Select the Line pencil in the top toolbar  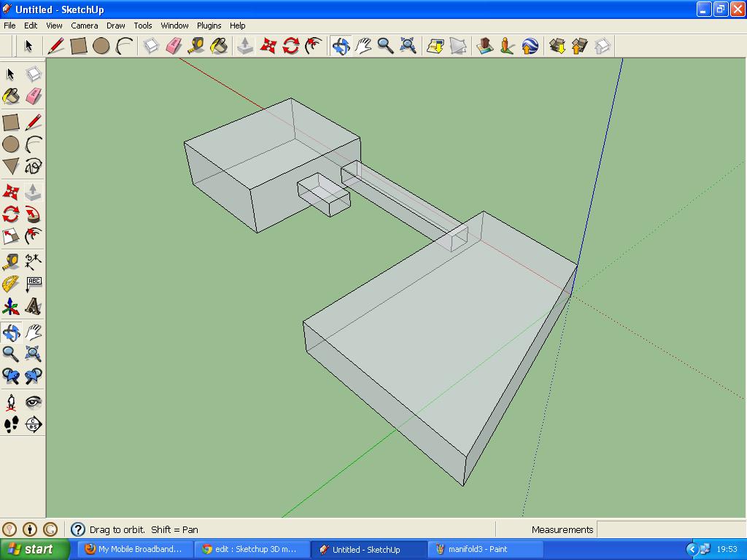coord(55,46)
